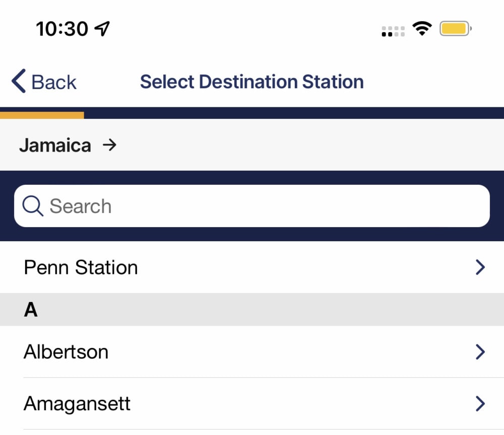
Task: Tap the chevron beside Amagansett
Action: click(x=480, y=404)
